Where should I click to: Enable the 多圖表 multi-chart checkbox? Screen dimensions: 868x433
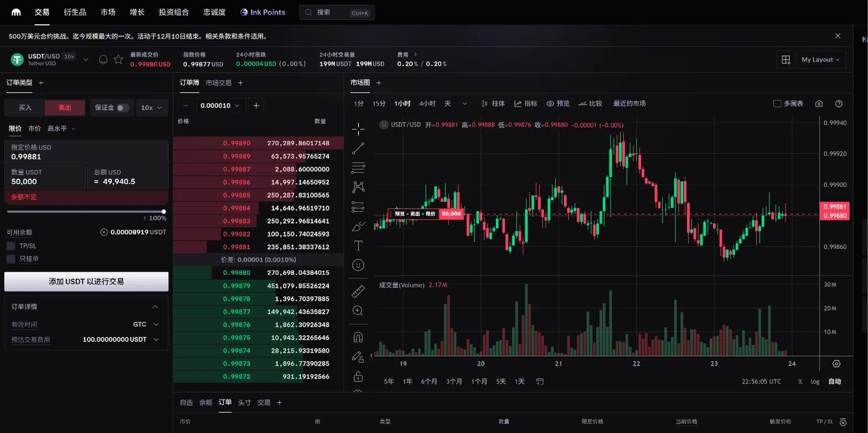tap(777, 104)
